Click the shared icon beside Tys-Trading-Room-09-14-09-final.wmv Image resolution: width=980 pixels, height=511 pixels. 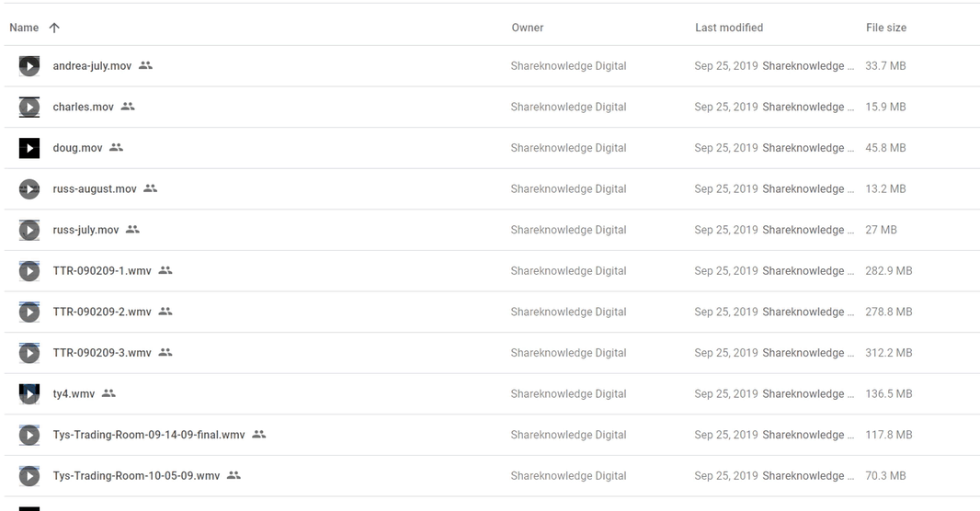tap(259, 435)
